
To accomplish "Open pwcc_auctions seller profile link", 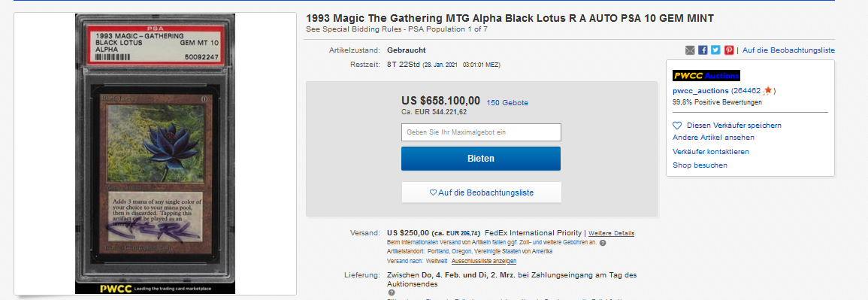I will tap(700, 91).
